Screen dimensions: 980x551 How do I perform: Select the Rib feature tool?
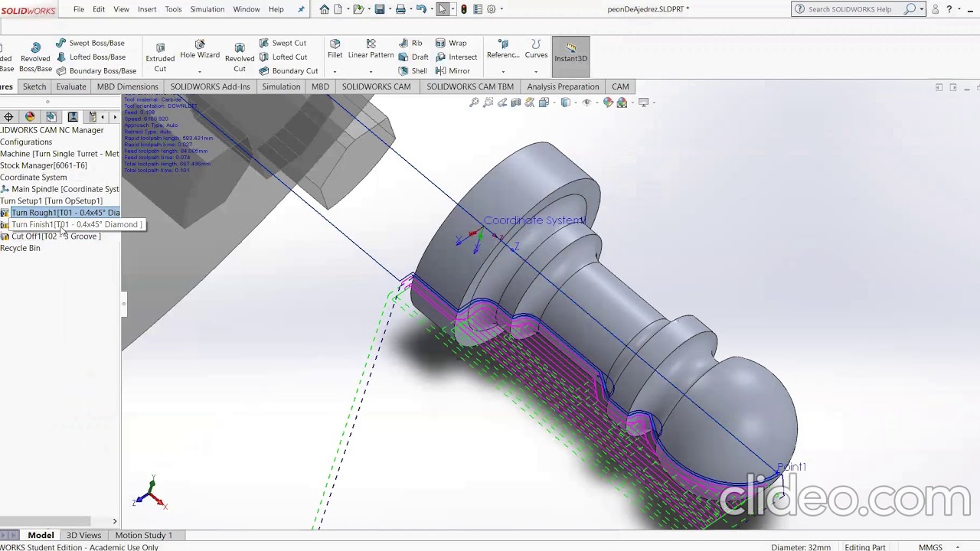pos(410,43)
